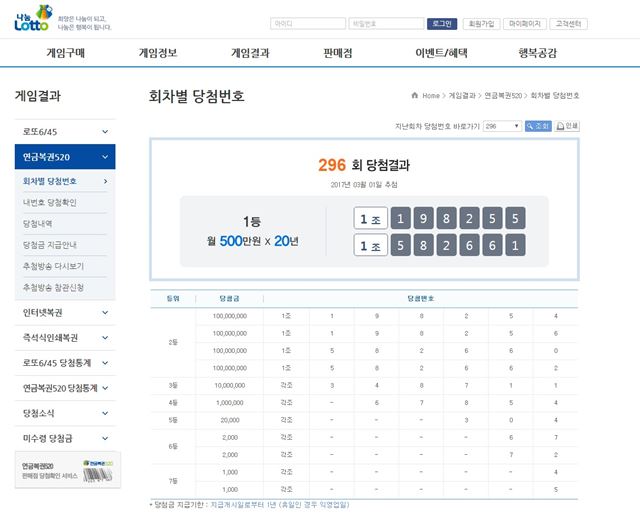
Task: Click 회차별 당첨번호 in the breadcrumb
Action: [555, 96]
